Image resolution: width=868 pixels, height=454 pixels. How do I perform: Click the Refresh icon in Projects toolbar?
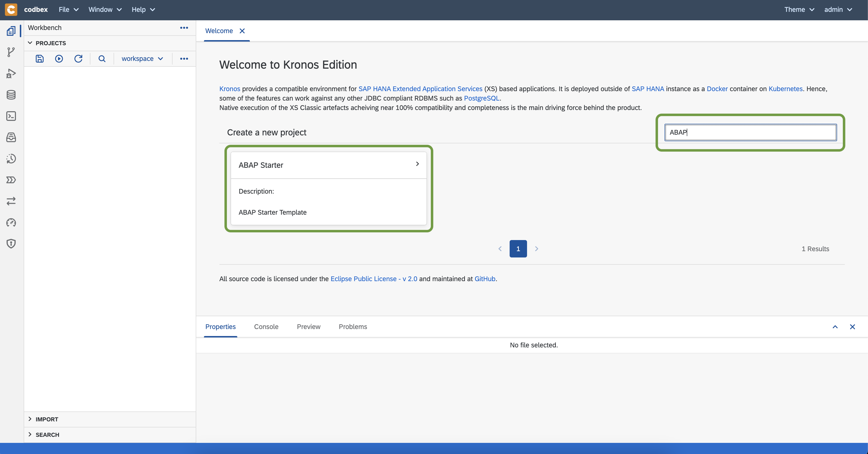[78, 59]
